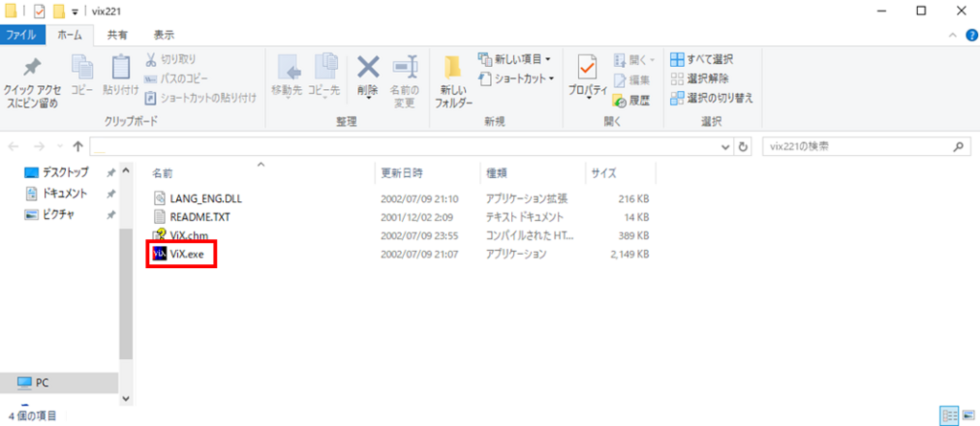Click the navigation pane scroll down arrow
The height and width of the screenshot is (426, 980).
(125, 398)
